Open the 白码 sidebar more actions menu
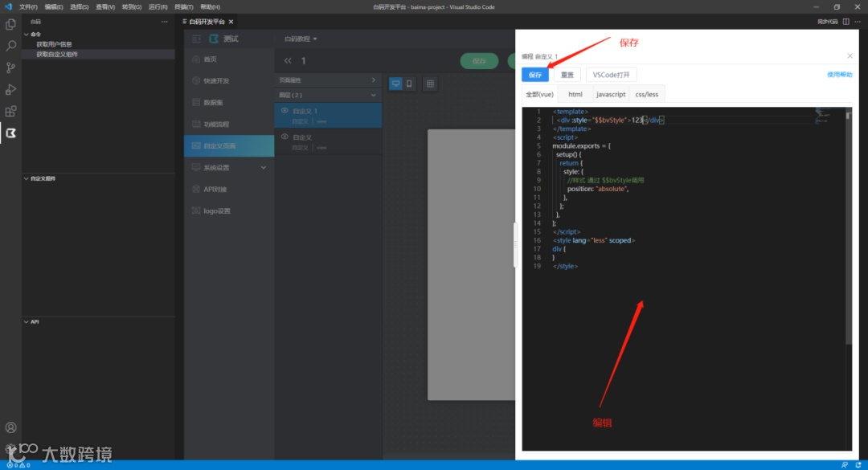The height and width of the screenshot is (470, 868). [165, 22]
